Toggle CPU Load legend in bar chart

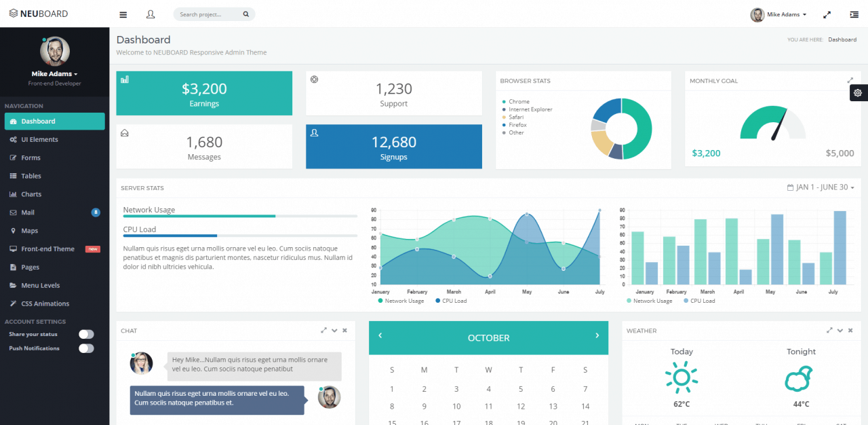[699, 301]
